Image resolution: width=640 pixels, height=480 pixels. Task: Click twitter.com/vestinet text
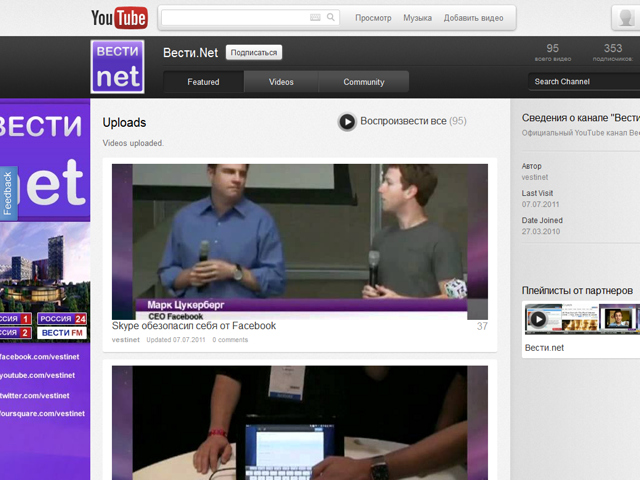coord(35,396)
